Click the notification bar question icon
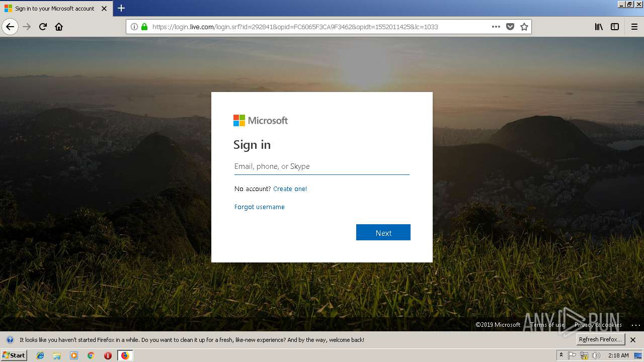The image size is (644, 362). 10,340
